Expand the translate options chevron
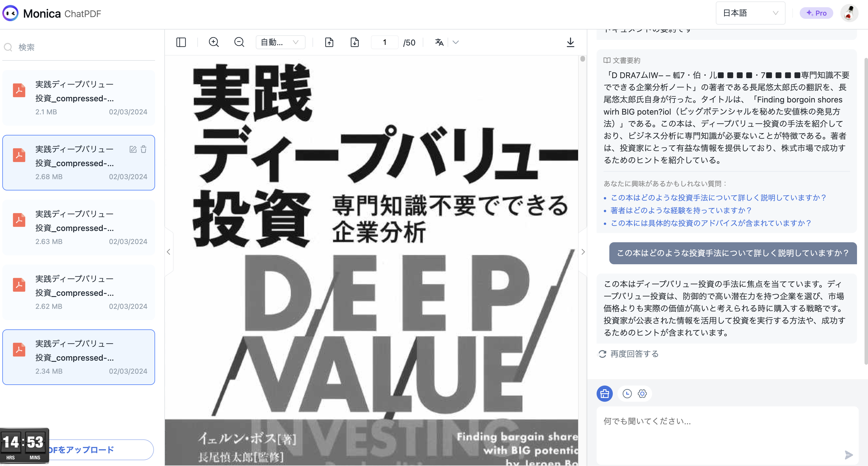Screen dimensions: 868x466 coord(456,42)
